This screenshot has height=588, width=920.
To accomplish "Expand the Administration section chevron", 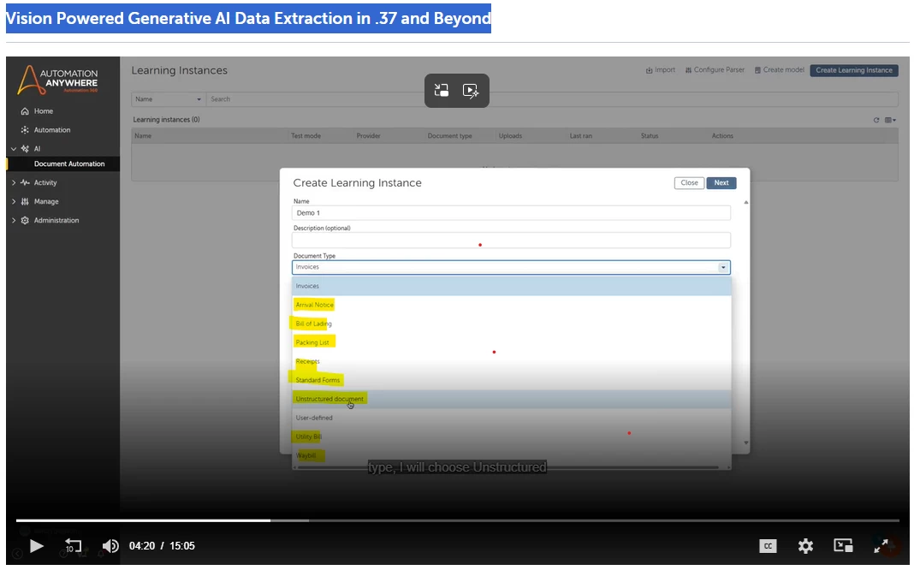I will point(14,220).
